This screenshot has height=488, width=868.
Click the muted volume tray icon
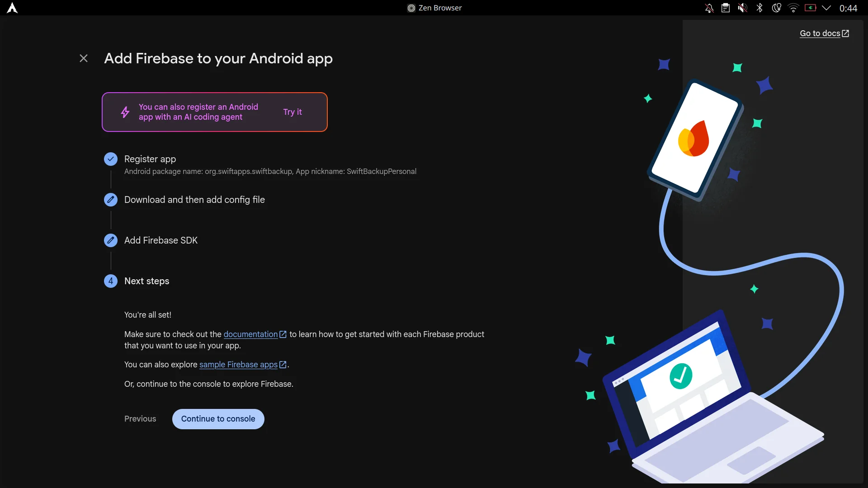[x=742, y=8]
